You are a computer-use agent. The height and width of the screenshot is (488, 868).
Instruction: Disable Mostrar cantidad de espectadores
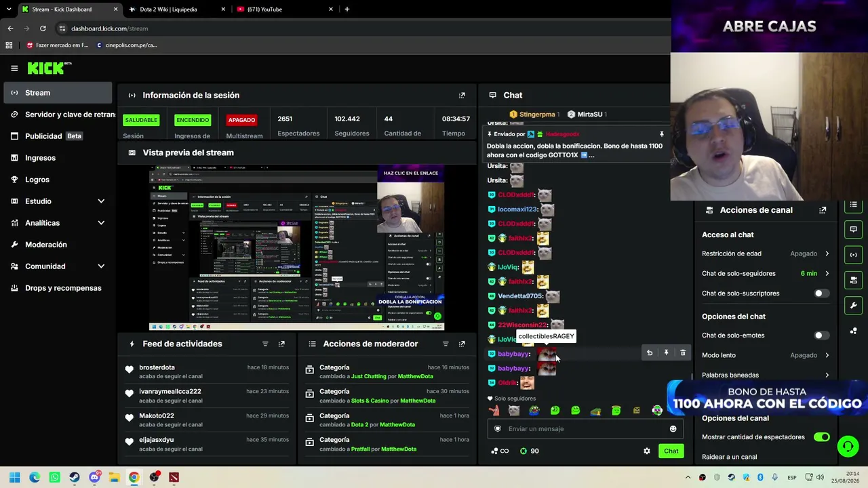821,437
